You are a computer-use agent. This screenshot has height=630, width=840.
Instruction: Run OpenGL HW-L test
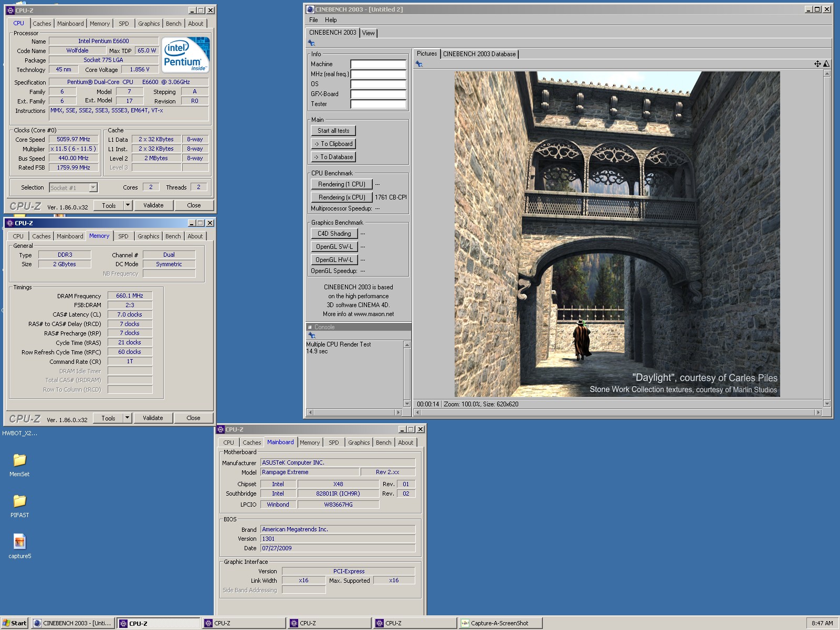(334, 260)
